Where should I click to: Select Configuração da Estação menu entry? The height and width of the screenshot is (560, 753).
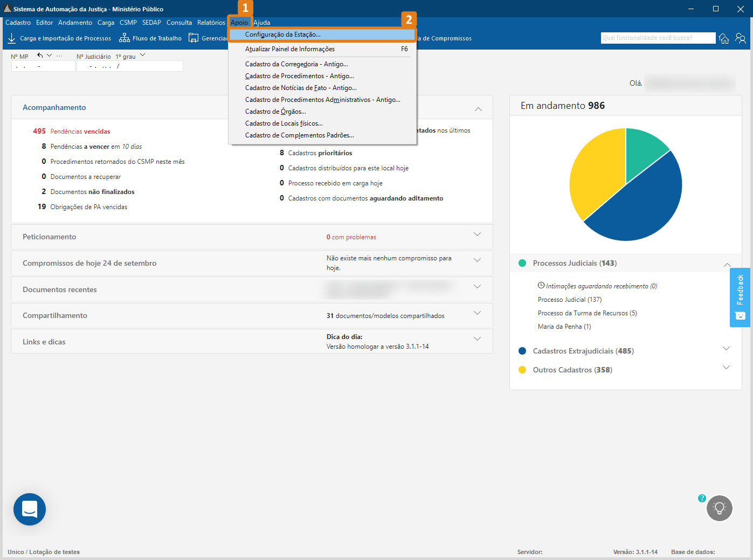[282, 34]
